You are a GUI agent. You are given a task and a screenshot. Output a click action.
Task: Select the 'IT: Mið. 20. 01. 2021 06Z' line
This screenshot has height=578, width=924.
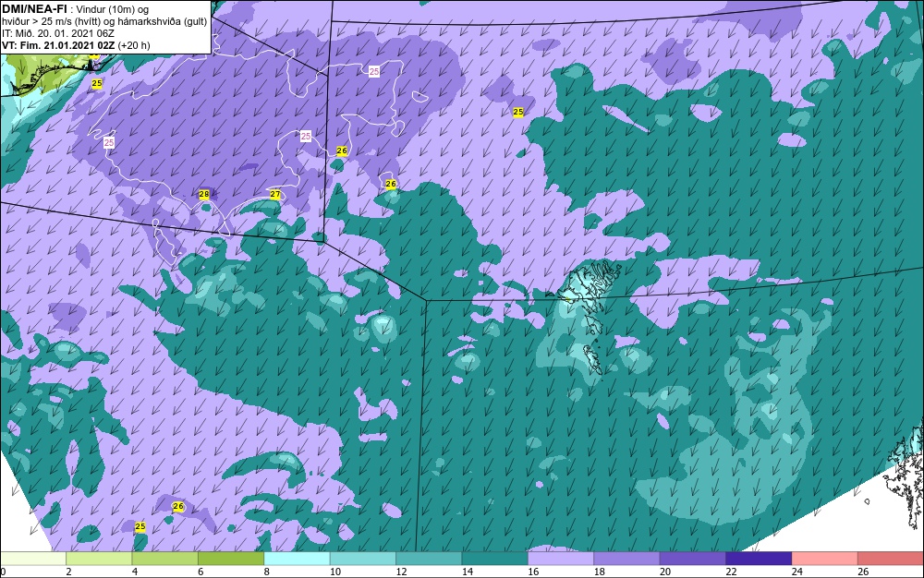pyautogui.click(x=57, y=33)
